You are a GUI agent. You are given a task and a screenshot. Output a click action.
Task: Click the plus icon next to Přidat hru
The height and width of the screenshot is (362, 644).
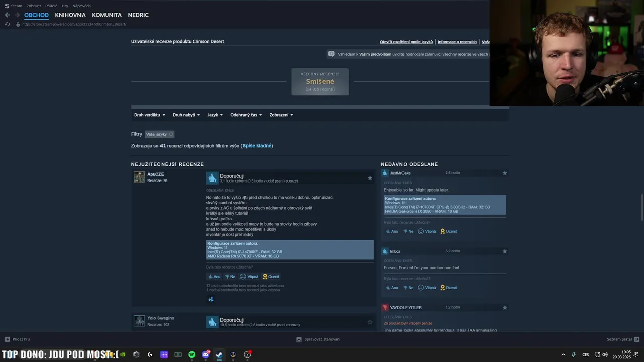pos(7,339)
